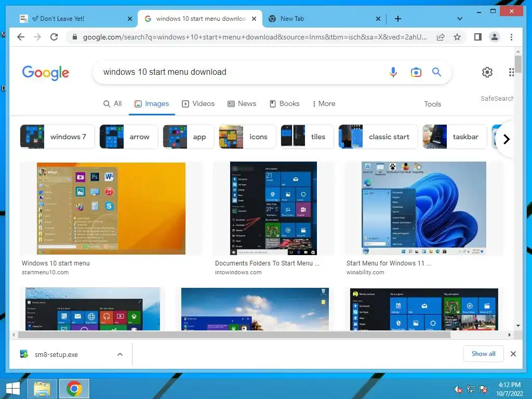
Task: Open the tab search dropdown chevron
Action: pyautogui.click(x=460, y=19)
